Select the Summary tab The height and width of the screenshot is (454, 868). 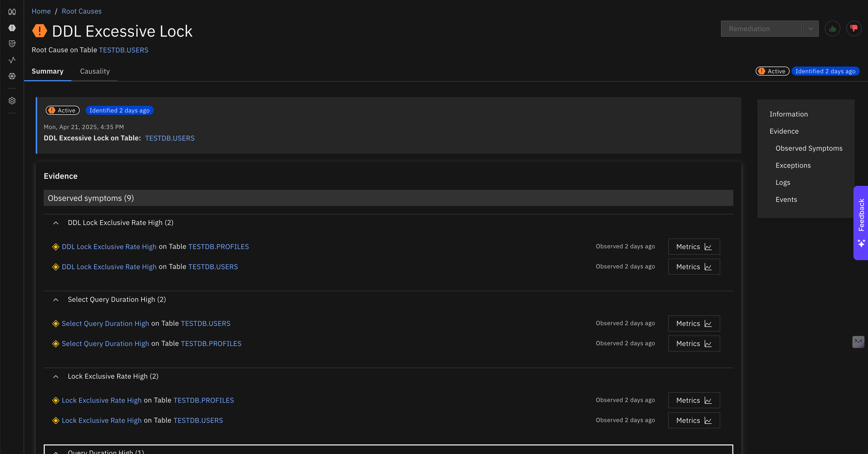[x=47, y=71]
